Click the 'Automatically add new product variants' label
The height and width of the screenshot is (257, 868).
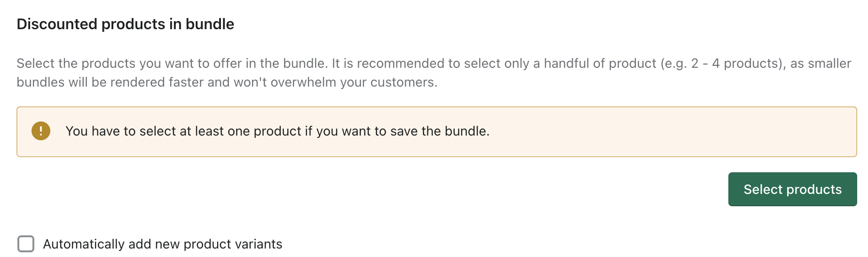(x=163, y=244)
